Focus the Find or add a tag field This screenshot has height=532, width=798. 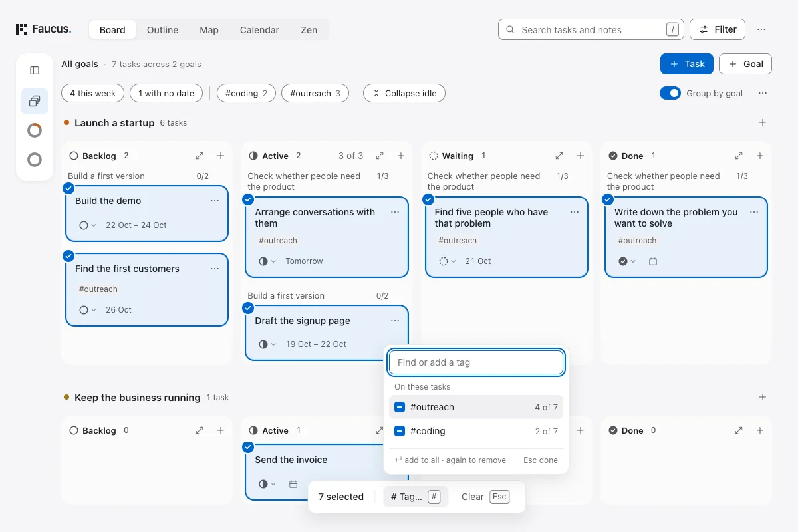click(476, 362)
